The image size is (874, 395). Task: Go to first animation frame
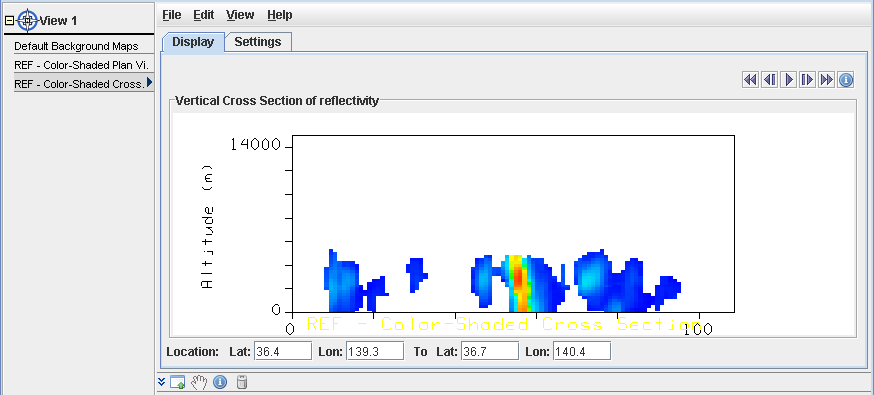coord(750,80)
